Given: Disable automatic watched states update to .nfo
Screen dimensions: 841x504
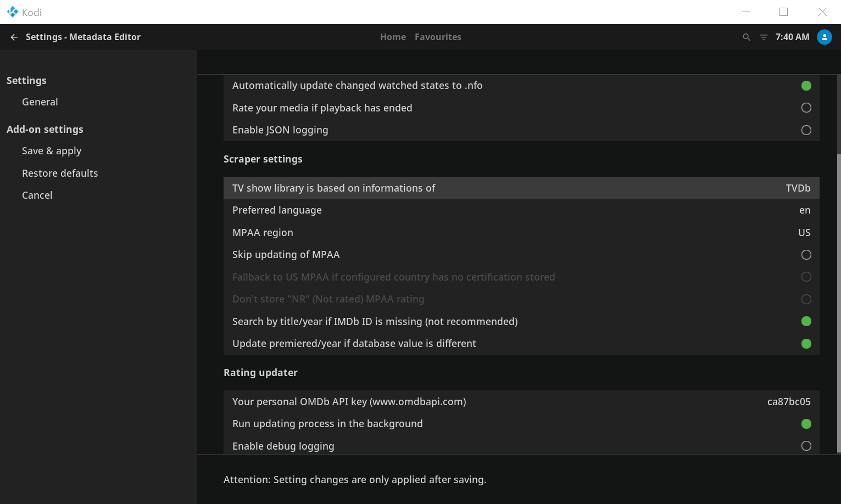Looking at the screenshot, I should pyautogui.click(x=806, y=86).
